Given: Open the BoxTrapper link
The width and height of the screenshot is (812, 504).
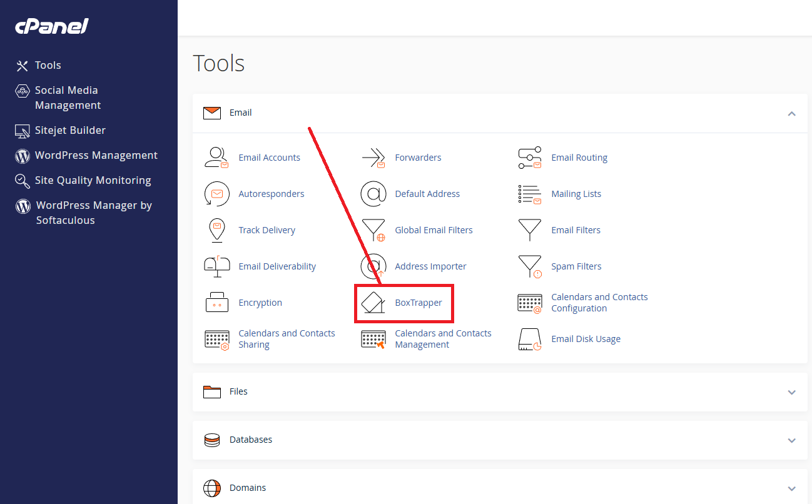Looking at the screenshot, I should [419, 303].
